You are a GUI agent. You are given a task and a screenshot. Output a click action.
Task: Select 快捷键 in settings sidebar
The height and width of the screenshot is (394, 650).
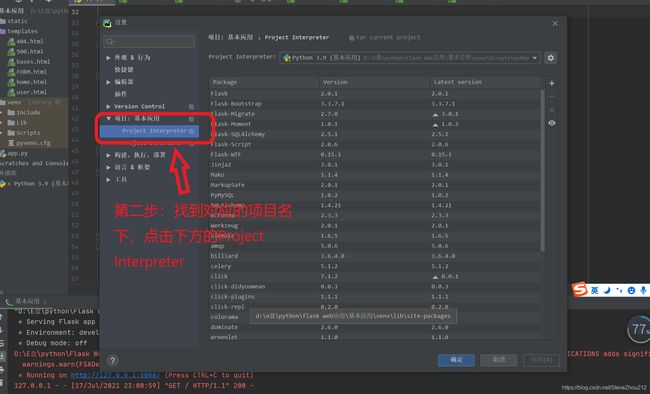pyautogui.click(x=124, y=70)
